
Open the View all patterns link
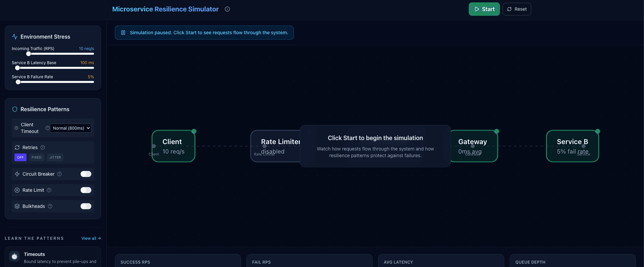[91, 238]
